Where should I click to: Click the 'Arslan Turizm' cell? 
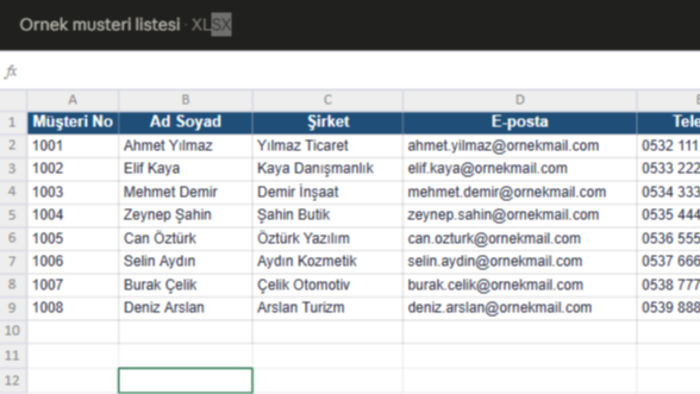click(328, 308)
